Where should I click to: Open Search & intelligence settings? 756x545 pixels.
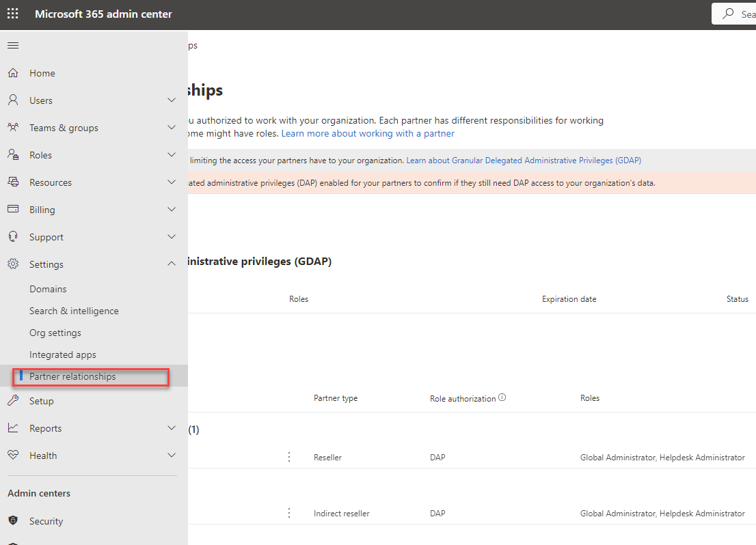pos(75,311)
